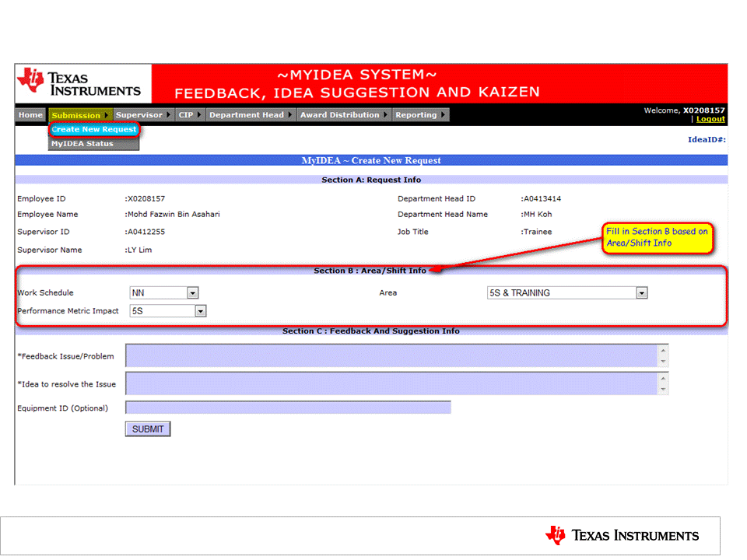This screenshot has height=560, width=747.
Task: Choose MyIDEA Status submenu entry
Action: pyautogui.click(x=94, y=144)
